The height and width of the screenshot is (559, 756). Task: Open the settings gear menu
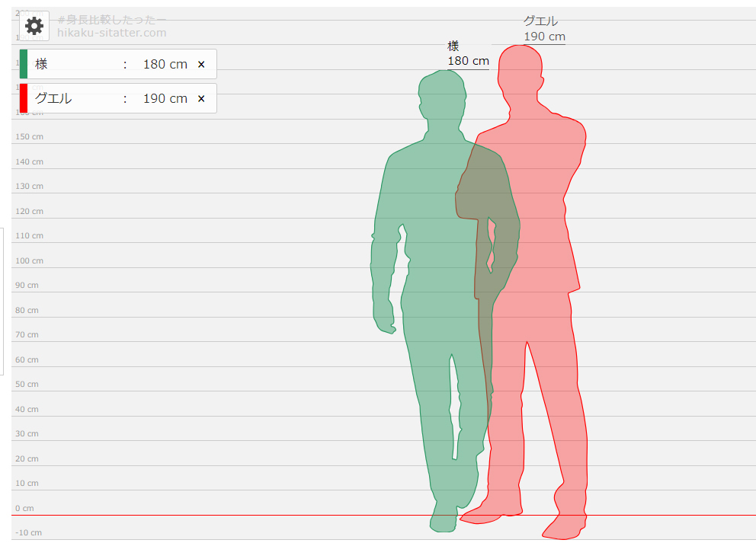34,26
